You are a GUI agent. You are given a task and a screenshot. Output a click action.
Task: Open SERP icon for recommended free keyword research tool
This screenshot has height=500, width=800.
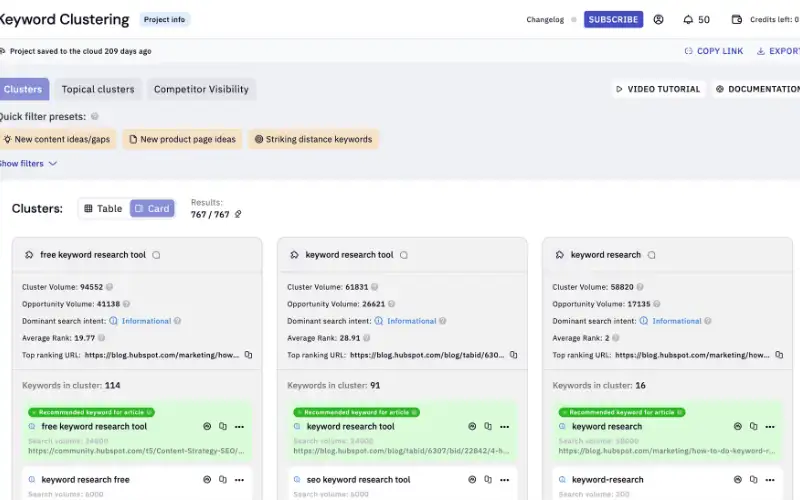207,427
